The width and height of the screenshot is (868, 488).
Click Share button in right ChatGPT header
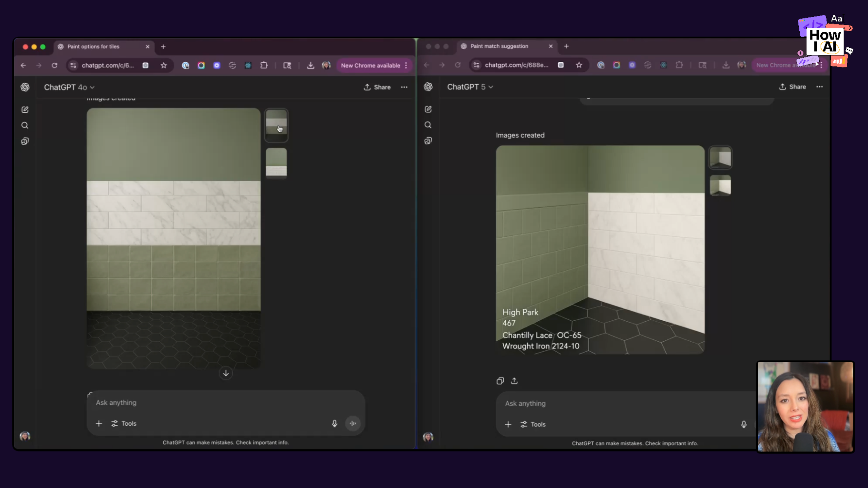pos(793,87)
